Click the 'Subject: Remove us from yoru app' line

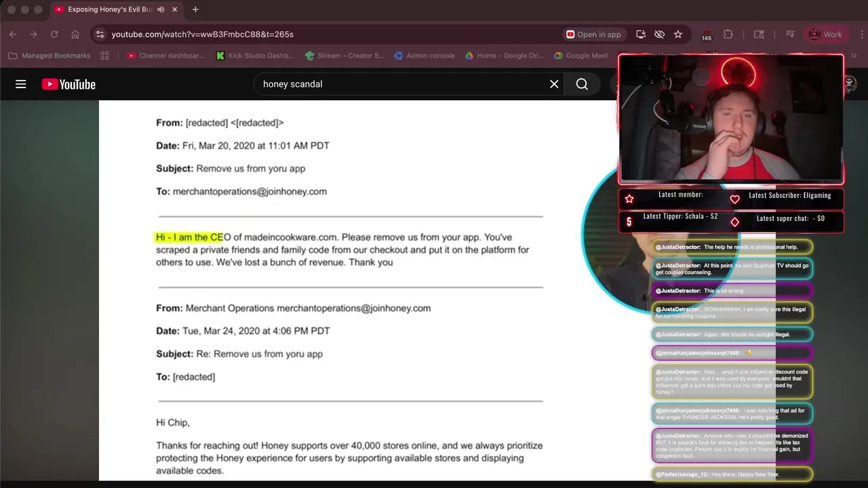click(231, 169)
